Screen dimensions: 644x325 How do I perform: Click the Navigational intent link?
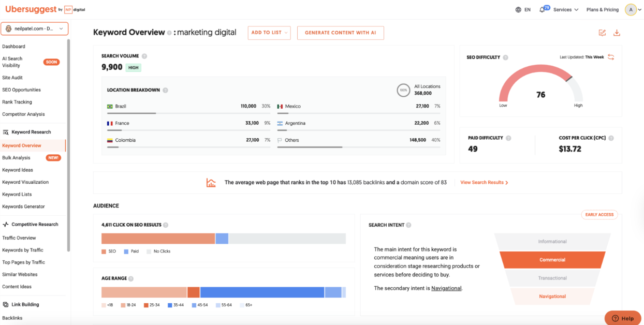[446, 288]
